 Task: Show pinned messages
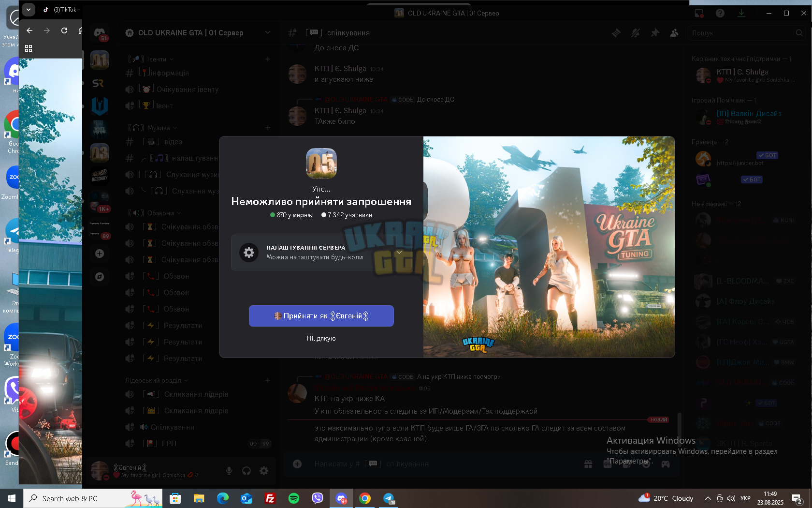655,33
